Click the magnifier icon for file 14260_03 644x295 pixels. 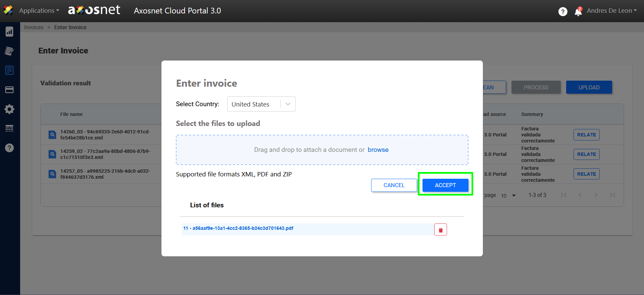[x=52, y=135]
